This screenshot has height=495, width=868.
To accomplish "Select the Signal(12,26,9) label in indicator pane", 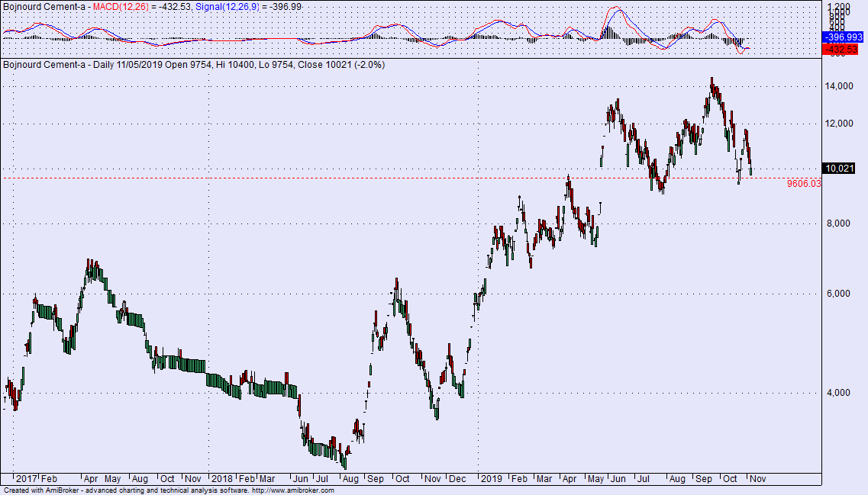I will pyautogui.click(x=227, y=7).
